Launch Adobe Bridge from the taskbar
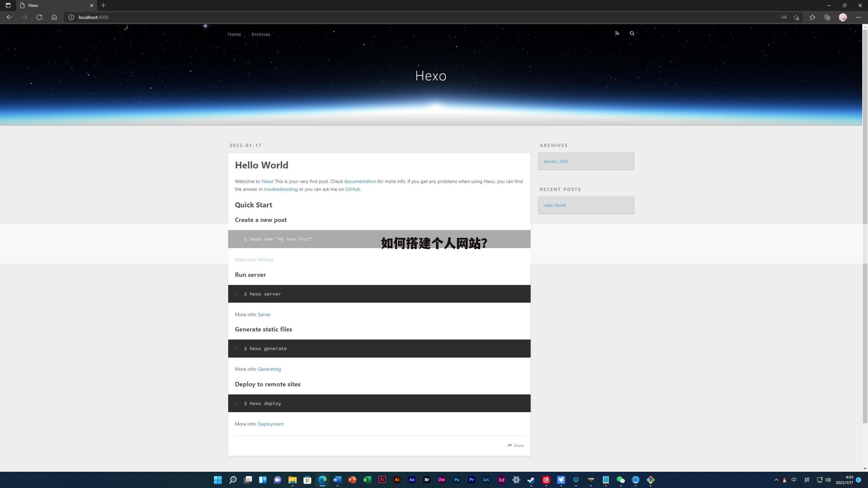The image size is (868, 488). 427,480
